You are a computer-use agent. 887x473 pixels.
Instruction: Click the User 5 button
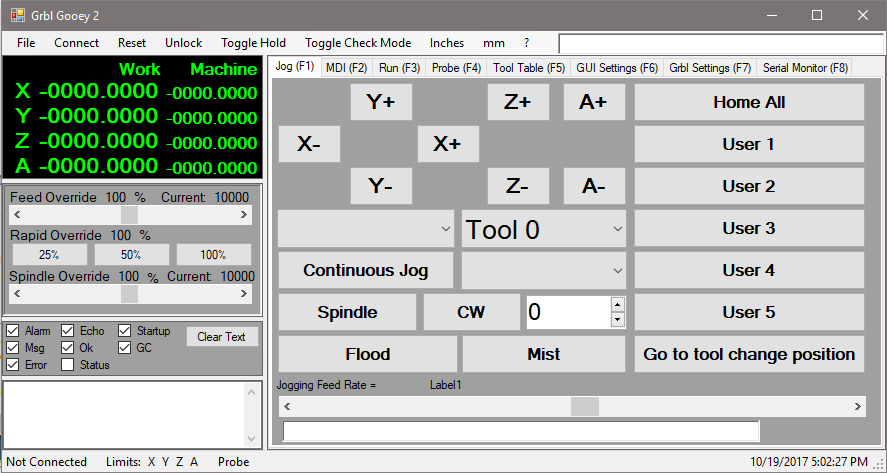pyautogui.click(x=749, y=312)
